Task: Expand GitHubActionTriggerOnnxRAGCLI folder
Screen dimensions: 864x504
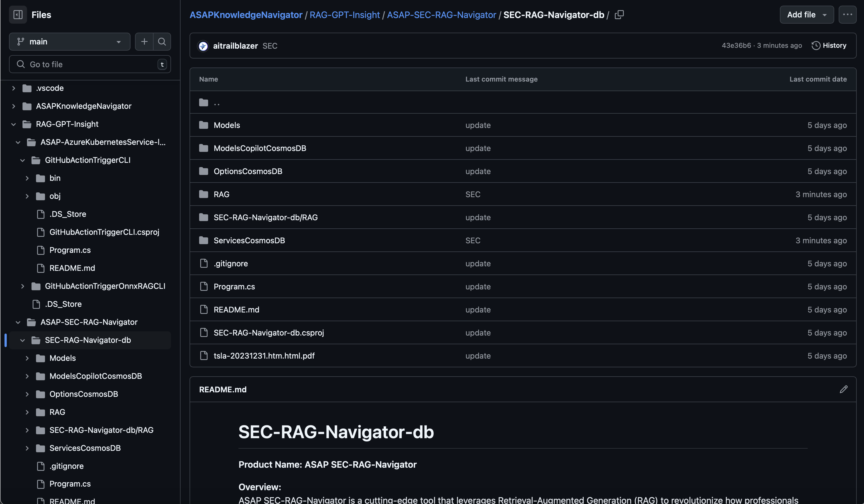Action: (22, 286)
